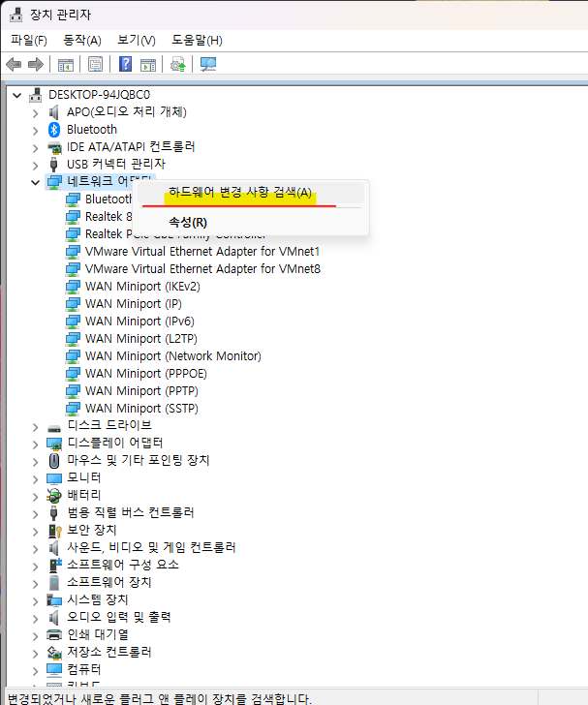Expand the 범용 직렬 버스 컨트롤러 node
Screen dimensions: 588x705
(36, 514)
